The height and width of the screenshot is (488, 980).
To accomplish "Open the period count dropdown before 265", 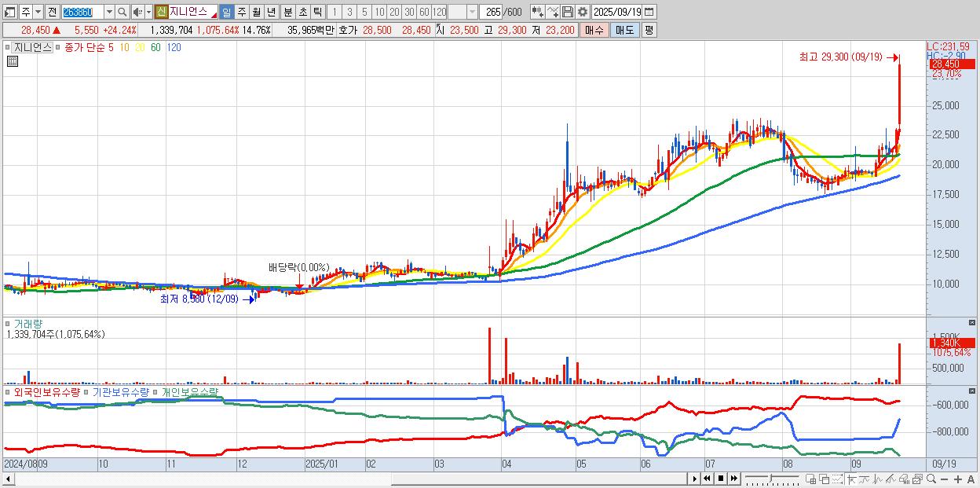I will coord(471,12).
